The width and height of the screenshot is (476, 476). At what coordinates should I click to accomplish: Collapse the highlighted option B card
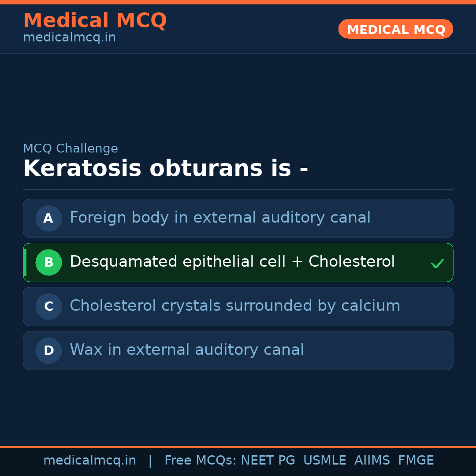coord(238,262)
